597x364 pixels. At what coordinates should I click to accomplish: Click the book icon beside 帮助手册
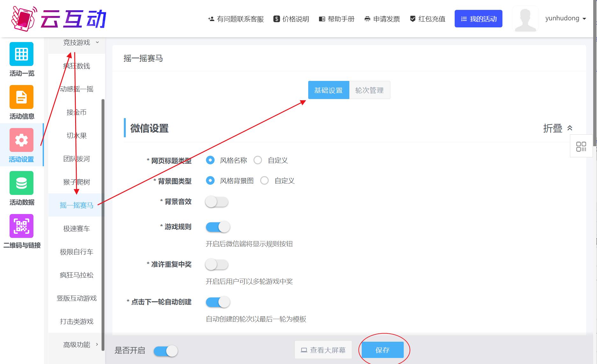322,19
